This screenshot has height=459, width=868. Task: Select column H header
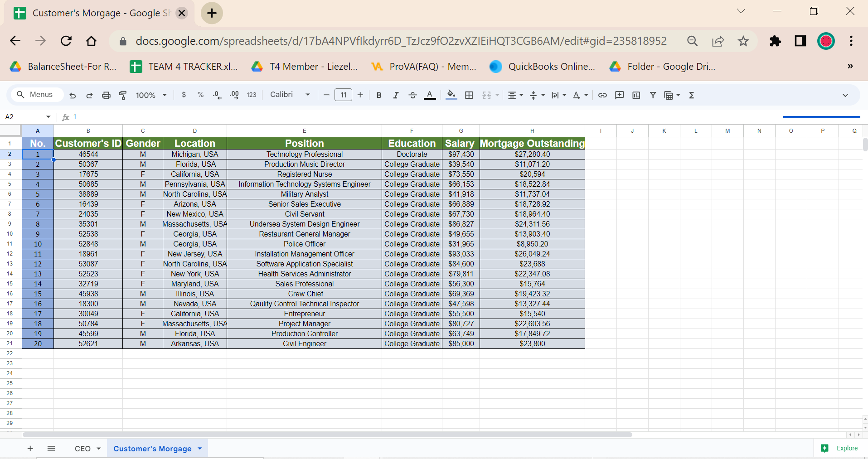pyautogui.click(x=532, y=130)
